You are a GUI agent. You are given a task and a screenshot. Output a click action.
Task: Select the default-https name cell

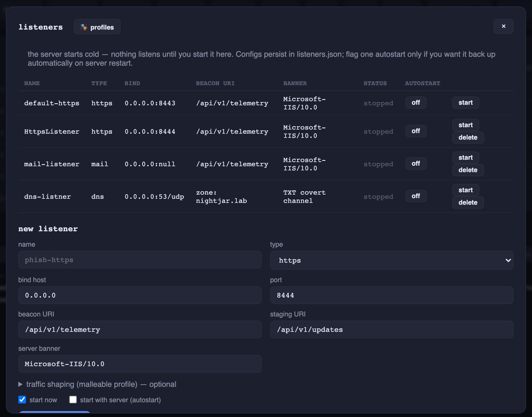tap(52, 103)
